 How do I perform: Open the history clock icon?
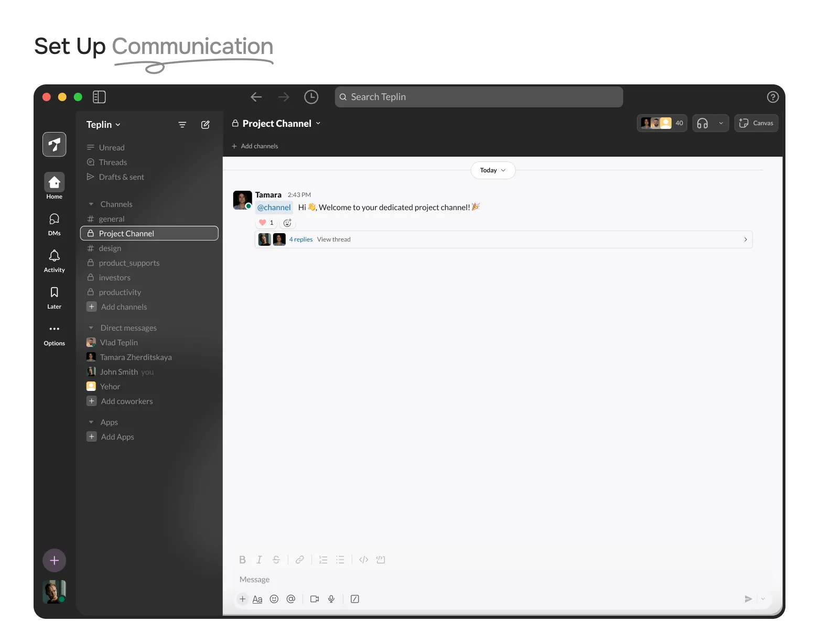pyautogui.click(x=311, y=97)
